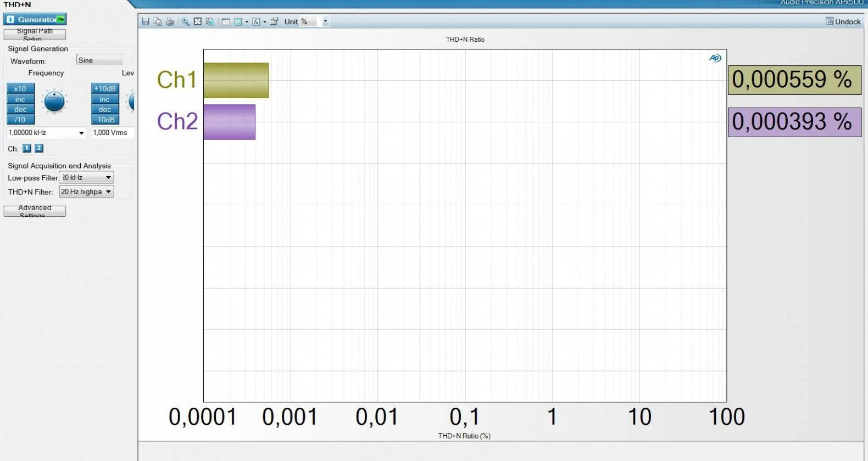Show the data table view icon
Viewport: 868px width, 461px height.
[x=226, y=22]
